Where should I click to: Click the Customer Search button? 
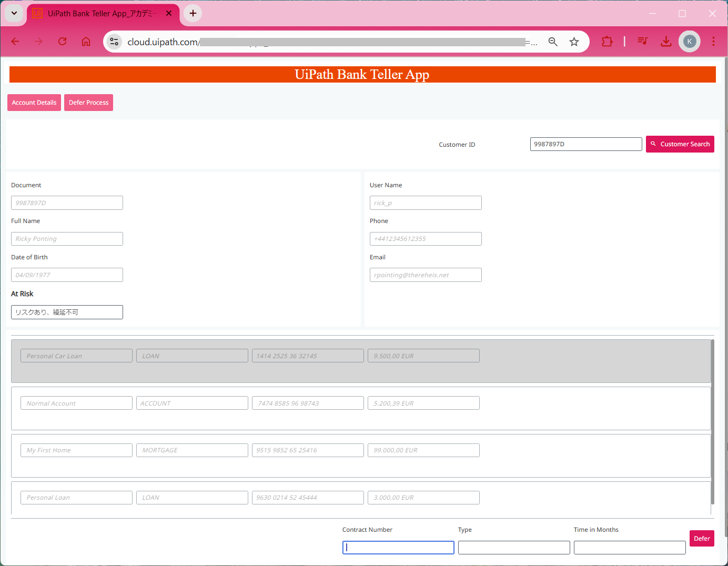click(680, 144)
